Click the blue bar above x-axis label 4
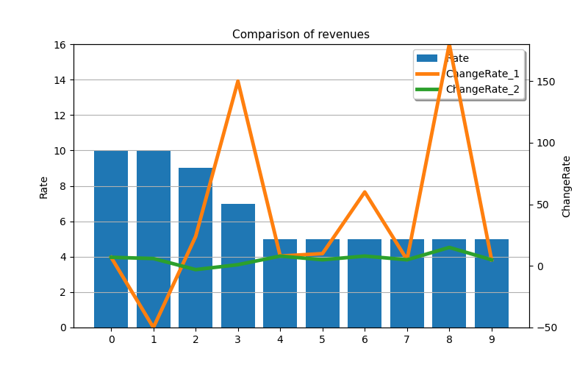 [x=280, y=283]
